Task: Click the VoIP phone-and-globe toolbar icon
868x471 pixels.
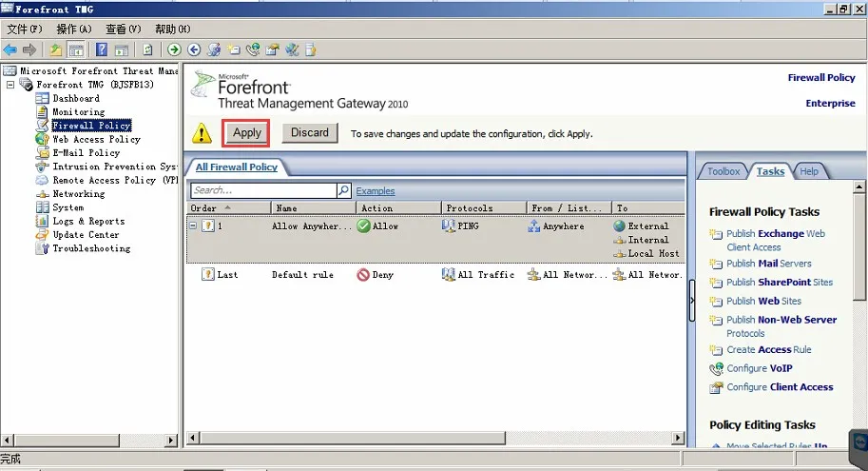Action: [x=253, y=49]
